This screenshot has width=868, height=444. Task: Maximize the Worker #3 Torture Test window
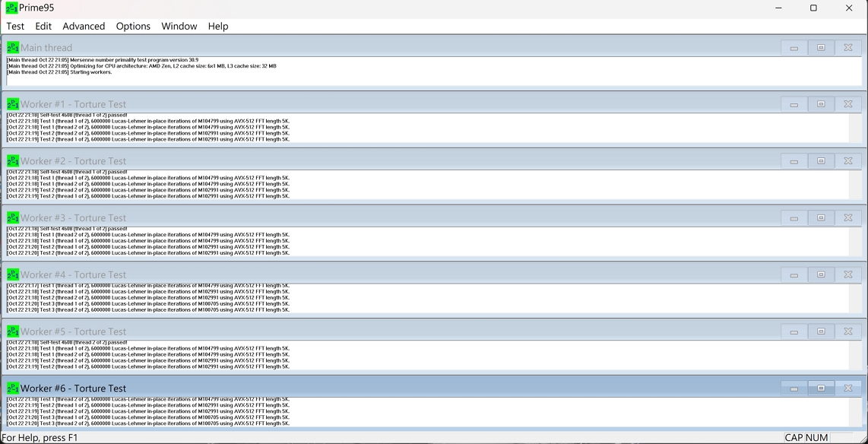[x=821, y=217]
